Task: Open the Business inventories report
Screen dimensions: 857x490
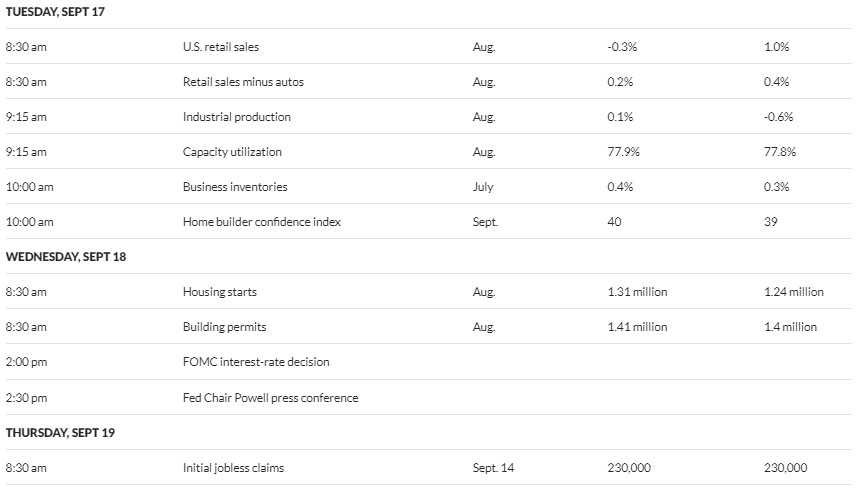Action: [234, 187]
